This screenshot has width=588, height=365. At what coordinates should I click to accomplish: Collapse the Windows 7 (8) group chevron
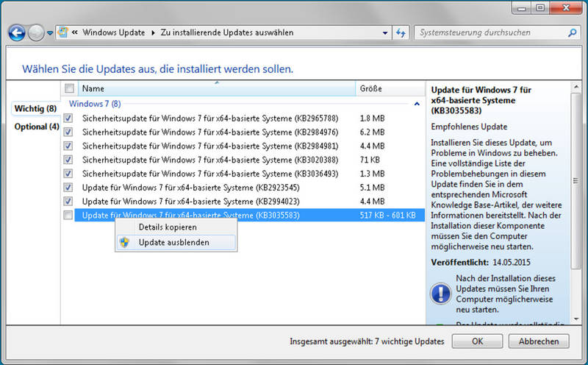click(x=417, y=104)
